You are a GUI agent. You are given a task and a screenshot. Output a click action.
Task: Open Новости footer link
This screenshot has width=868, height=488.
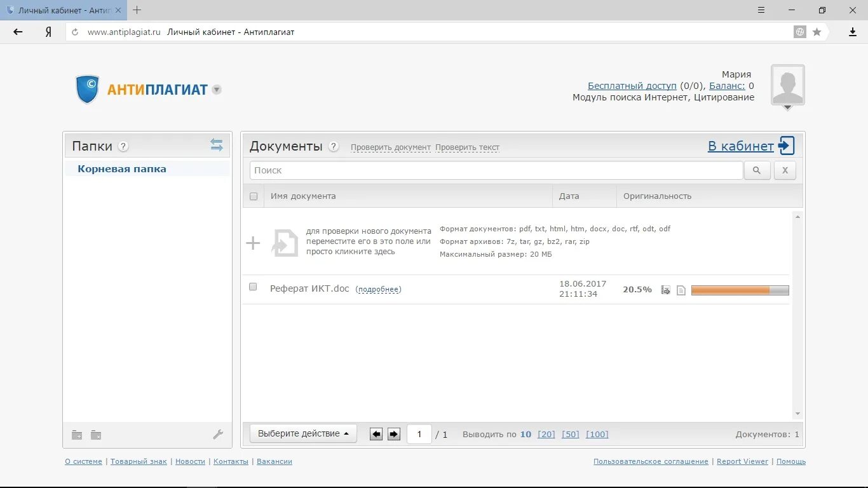click(x=190, y=461)
